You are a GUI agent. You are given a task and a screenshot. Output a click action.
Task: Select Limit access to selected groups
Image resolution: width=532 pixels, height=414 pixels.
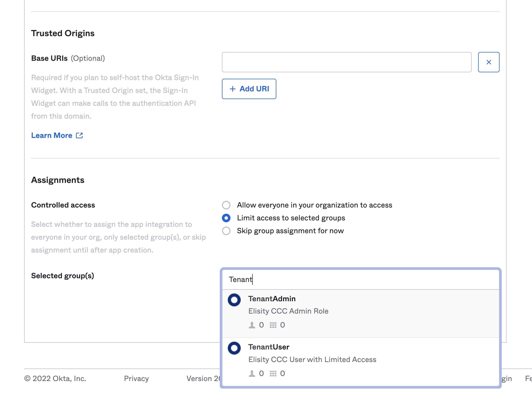(x=226, y=218)
